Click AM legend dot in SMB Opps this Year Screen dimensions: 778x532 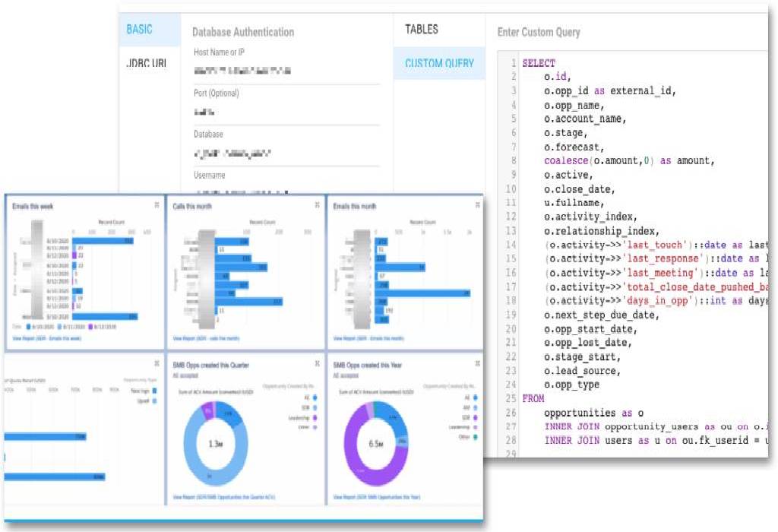(x=476, y=407)
